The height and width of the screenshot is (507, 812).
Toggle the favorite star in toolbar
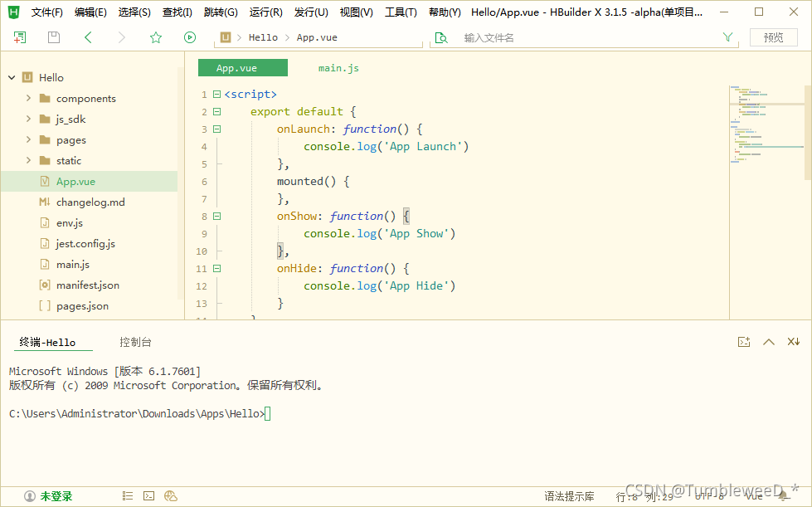[x=154, y=37]
